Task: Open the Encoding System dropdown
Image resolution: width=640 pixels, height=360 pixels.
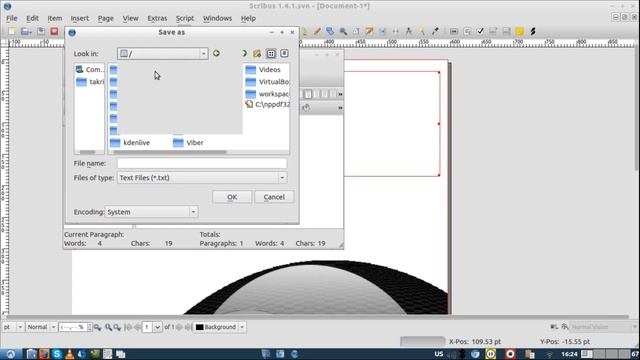Action: pos(193,212)
